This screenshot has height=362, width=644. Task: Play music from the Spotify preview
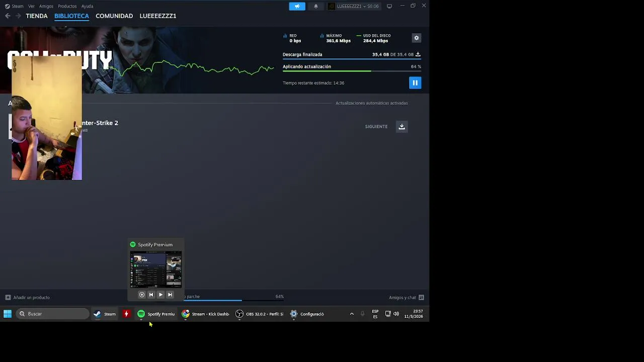[160, 295]
